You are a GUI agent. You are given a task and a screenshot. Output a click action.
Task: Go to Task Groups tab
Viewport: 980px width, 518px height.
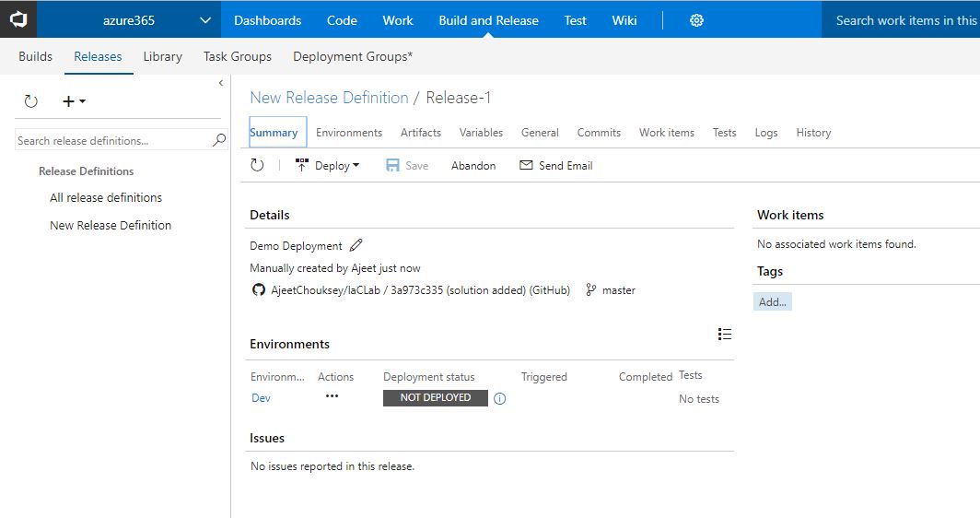238,56
